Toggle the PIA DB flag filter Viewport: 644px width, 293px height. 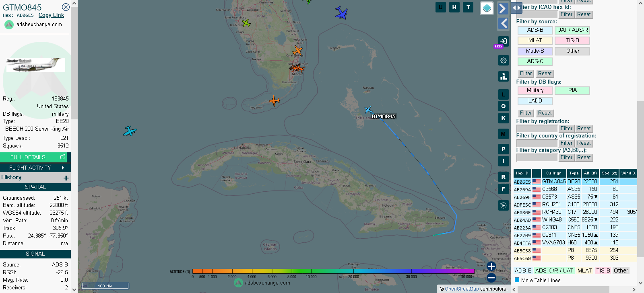[x=572, y=90]
